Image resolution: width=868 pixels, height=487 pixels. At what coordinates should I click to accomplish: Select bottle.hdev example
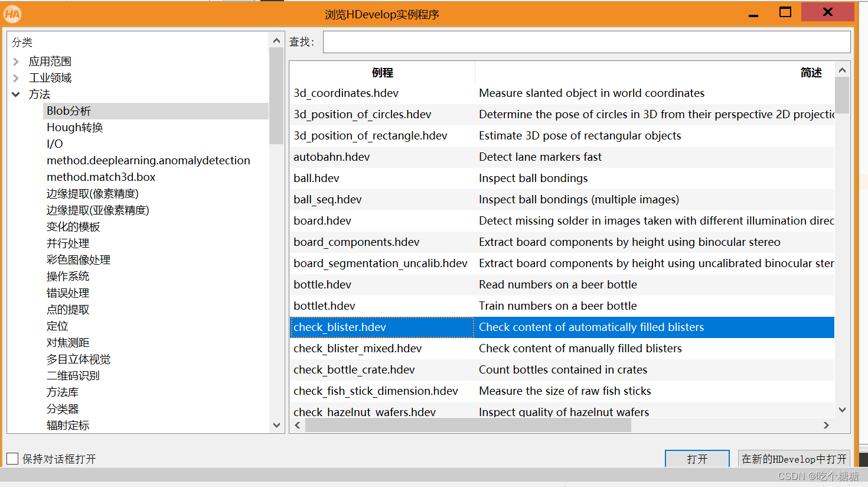click(322, 285)
